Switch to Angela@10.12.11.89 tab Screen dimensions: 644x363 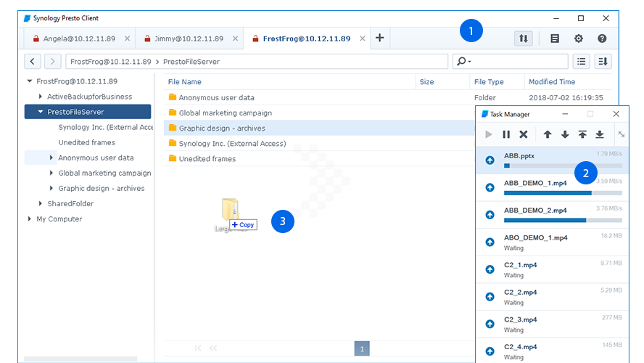(x=79, y=38)
